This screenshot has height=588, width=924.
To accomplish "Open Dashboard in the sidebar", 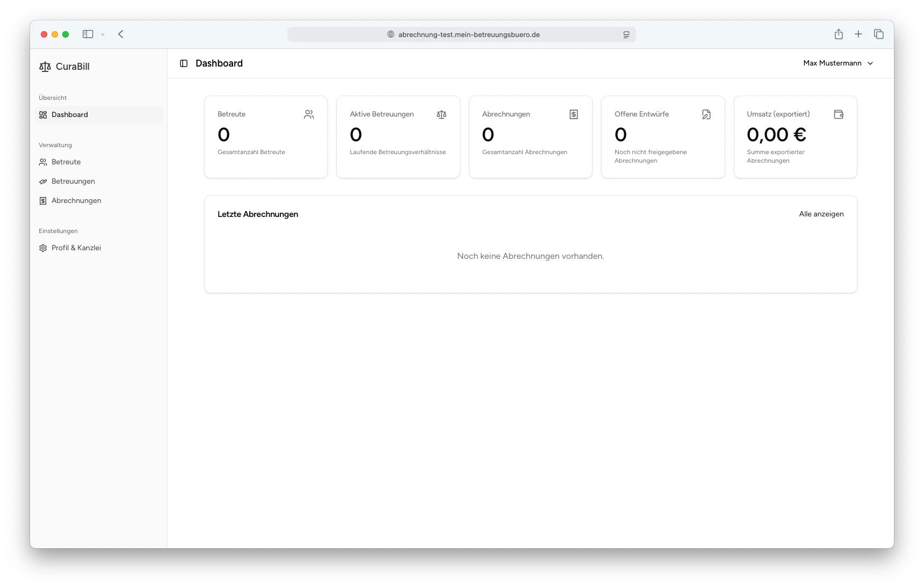I will 70,115.
